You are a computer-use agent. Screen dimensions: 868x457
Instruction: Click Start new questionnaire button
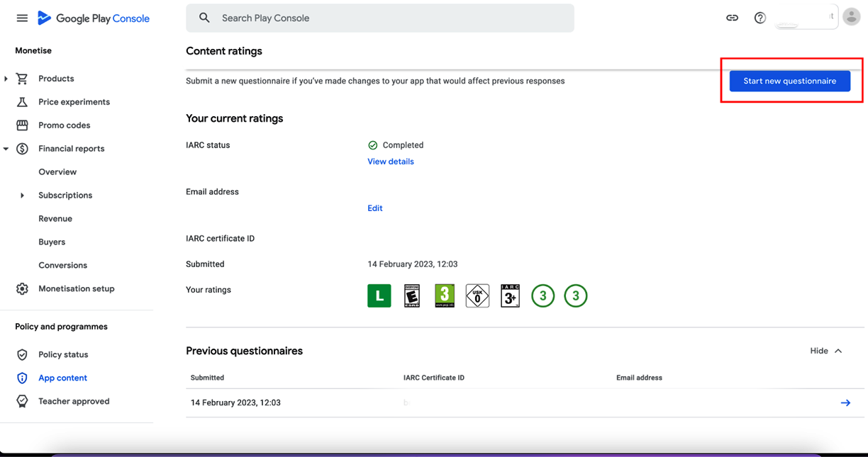pos(789,81)
